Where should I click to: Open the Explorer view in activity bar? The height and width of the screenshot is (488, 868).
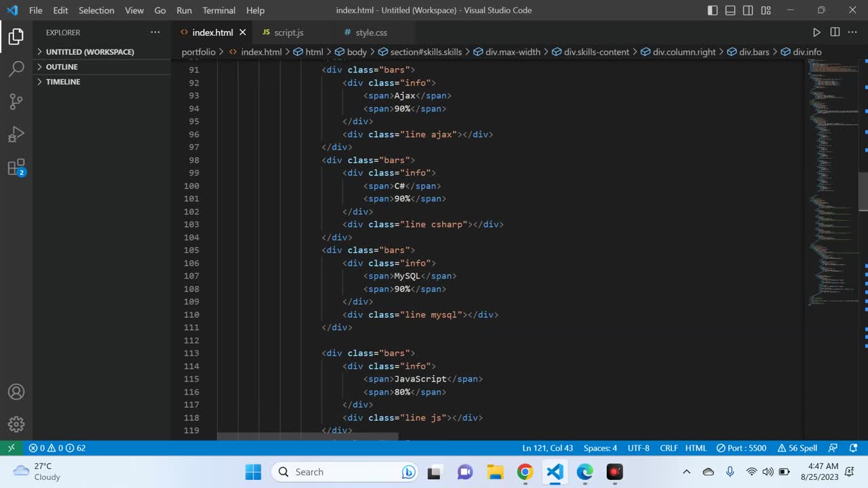coord(16,37)
